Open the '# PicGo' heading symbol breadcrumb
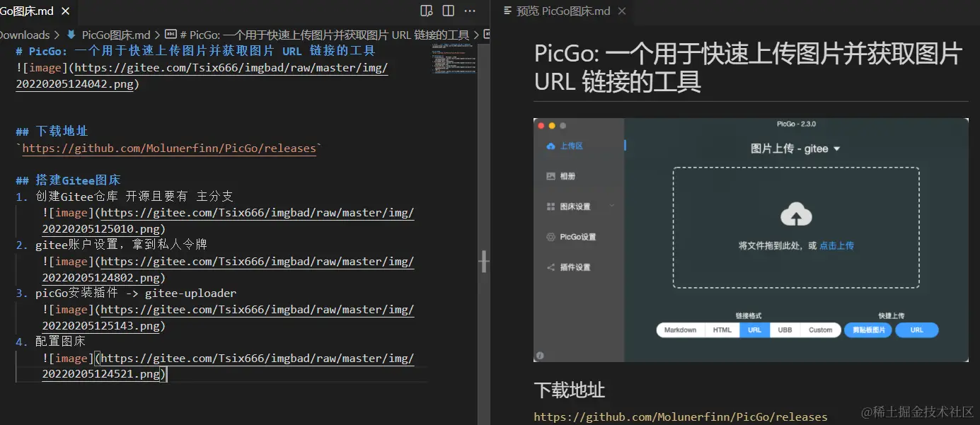The image size is (980, 425). (x=325, y=35)
